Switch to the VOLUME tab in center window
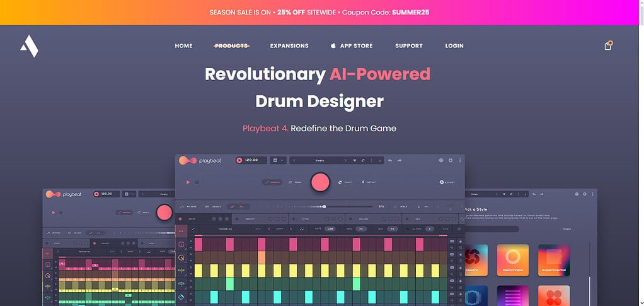This screenshot has height=306, width=644. click(373, 219)
